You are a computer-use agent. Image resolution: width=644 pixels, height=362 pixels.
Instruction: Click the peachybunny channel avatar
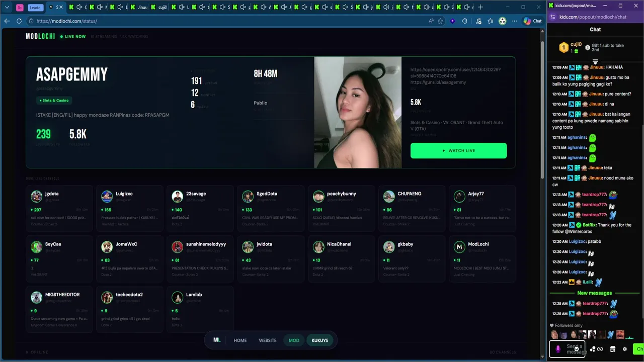(318, 196)
